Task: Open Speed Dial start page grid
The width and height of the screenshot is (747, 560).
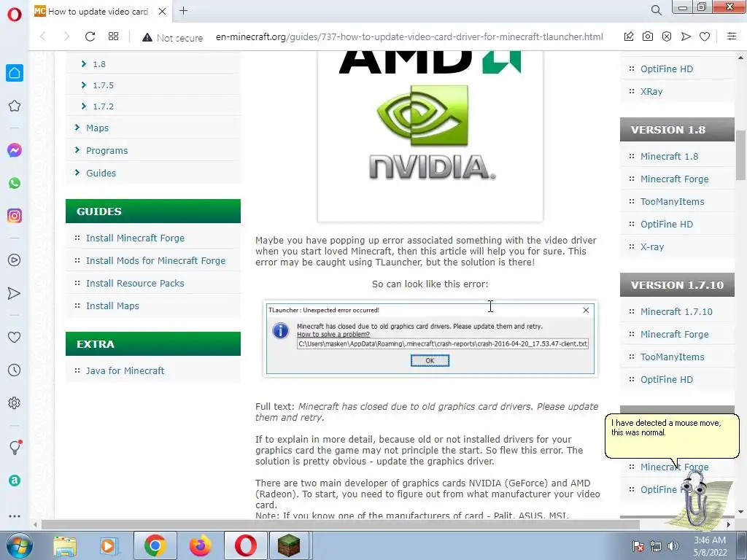Action: click(x=113, y=36)
